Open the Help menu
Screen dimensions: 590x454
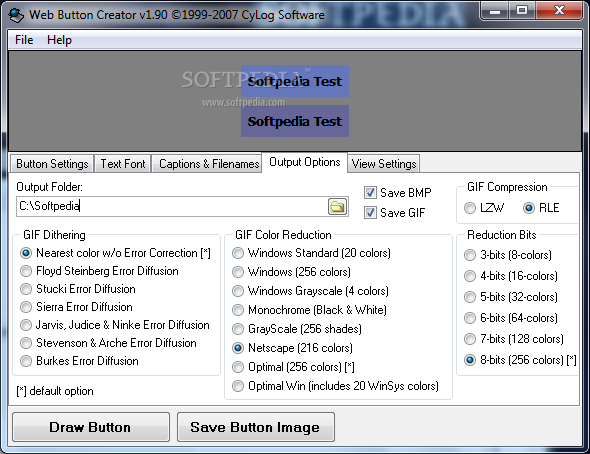tap(59, 40)
